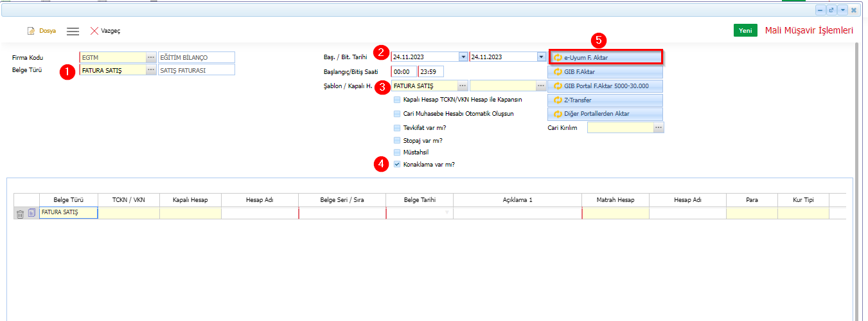Expand the start date dropdown calendar
This screenshot has height=321, width=868.
coord(463,57)
